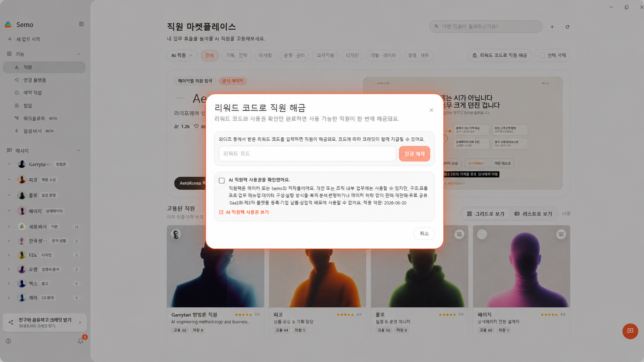Viewport: 644px width, 362px height.
Task: Click the 잠금 해제 button
Action: coord(414,153)
